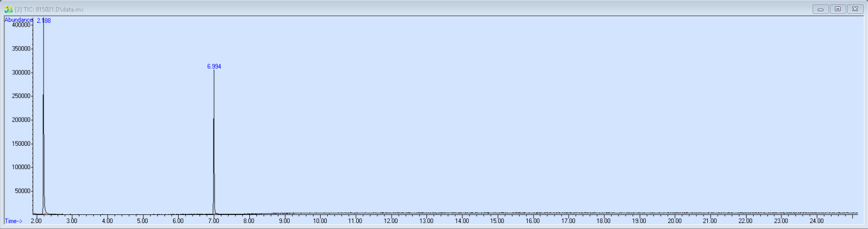Close the TIC chromatogram window
868x229 pixels.
(855, 9)
